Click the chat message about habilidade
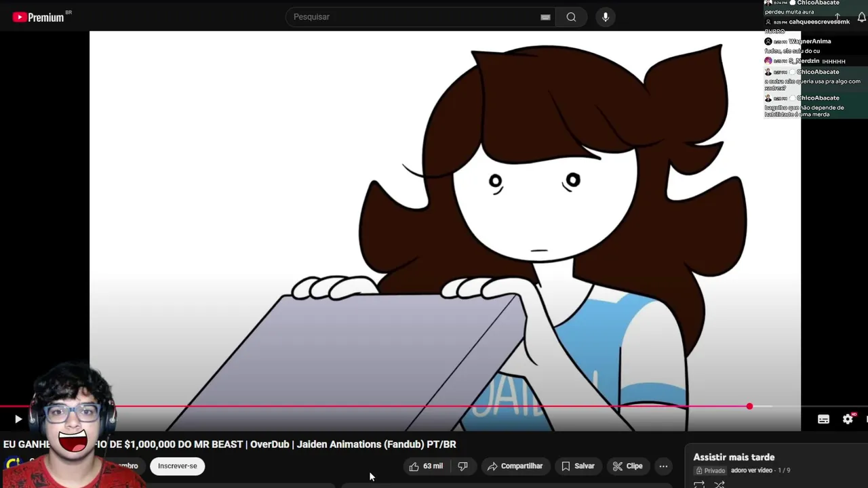Viewport: 868px width, 488px height. [x=804, y=111]
